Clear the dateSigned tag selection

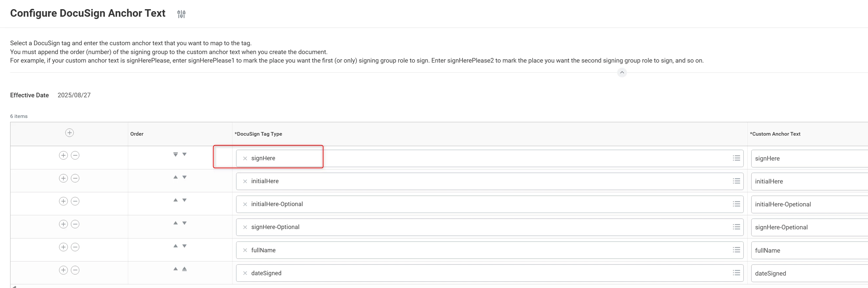pyautogui.click(x=245, y=273)
